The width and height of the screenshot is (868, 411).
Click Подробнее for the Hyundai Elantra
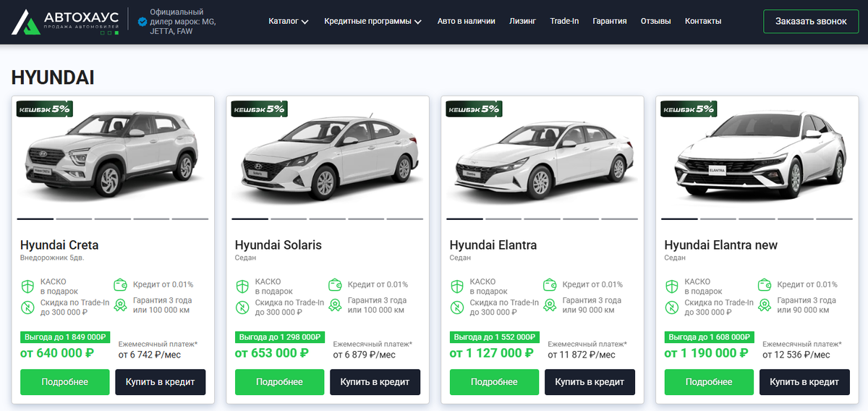[495, 382]
